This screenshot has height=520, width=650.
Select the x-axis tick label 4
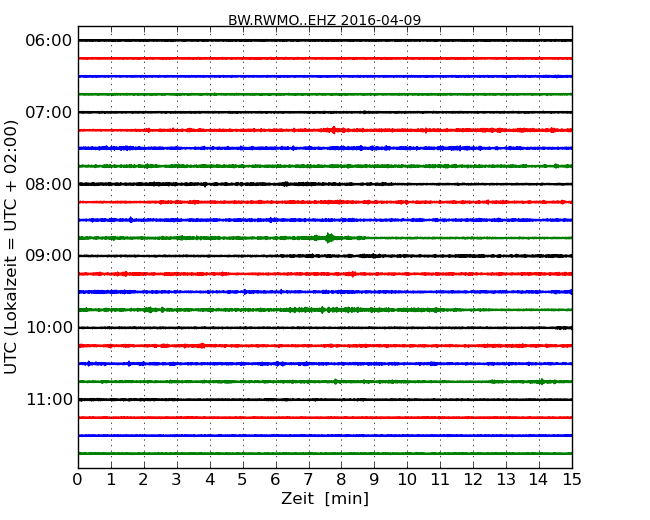(x=210, y=479)
